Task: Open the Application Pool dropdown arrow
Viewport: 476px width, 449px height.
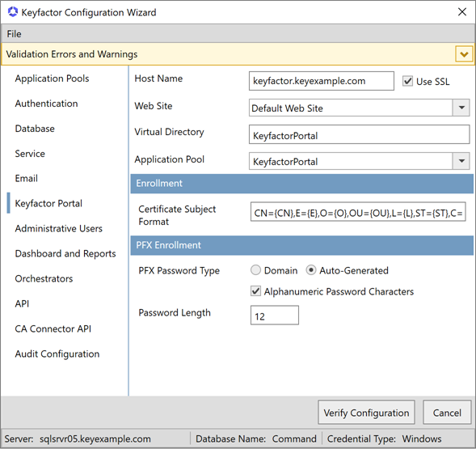Action: pyautogui.click(x=461, y=161)
